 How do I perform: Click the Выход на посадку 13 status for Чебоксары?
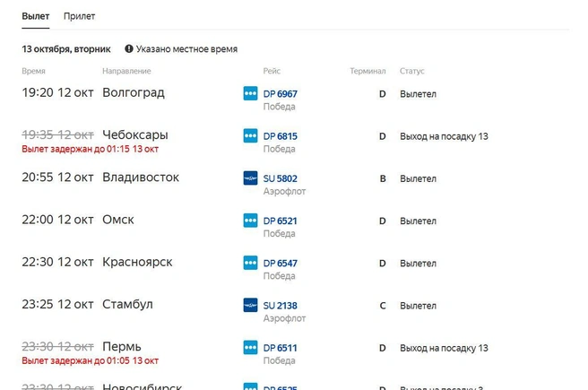pyautogui.click(x=444, y=136)
